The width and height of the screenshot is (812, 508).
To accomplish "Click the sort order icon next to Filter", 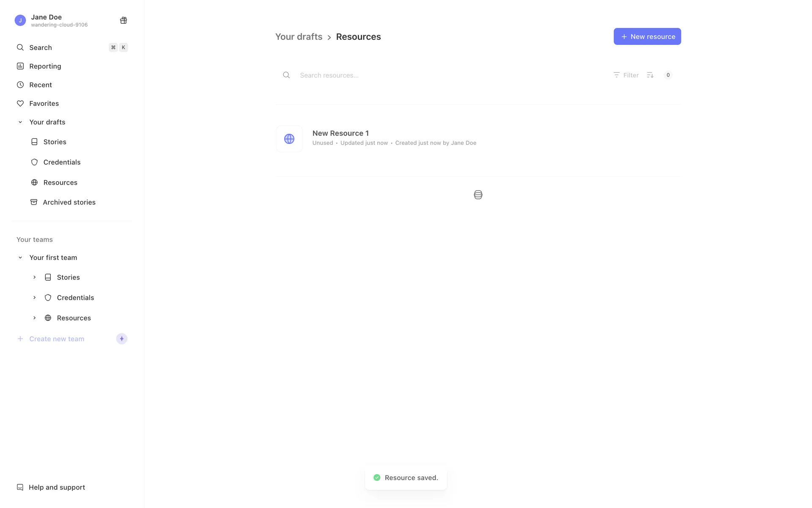I will point(650,75).
